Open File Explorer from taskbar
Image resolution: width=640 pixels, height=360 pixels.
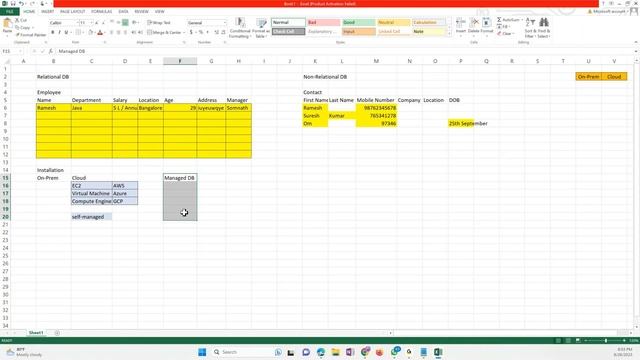[335, 352]
